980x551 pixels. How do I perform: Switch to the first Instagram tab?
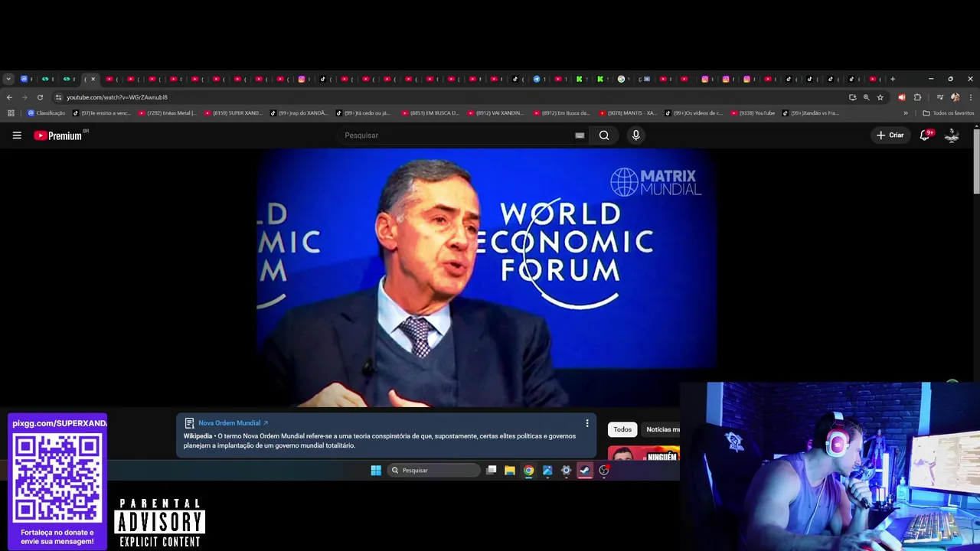[303, 79]
